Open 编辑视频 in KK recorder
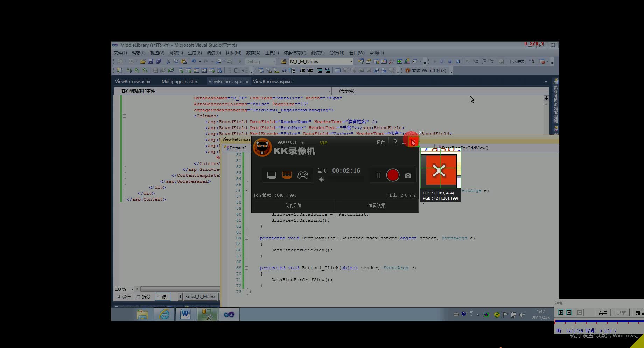 tap(377, 206)
